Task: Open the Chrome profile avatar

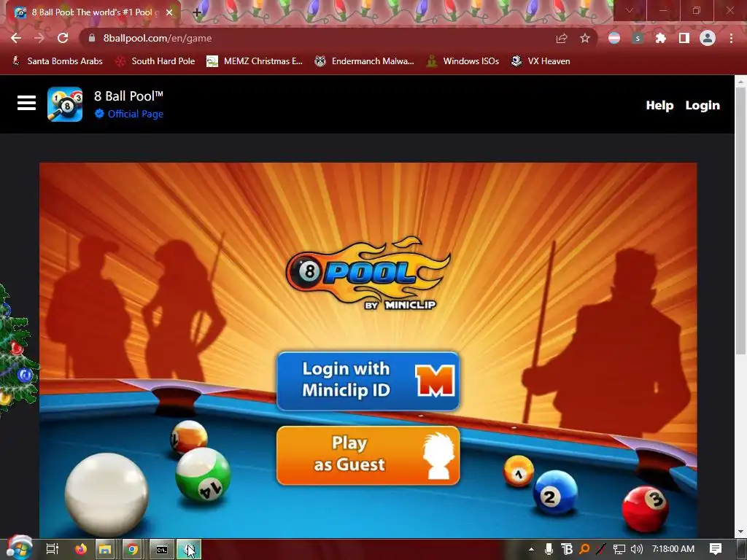Action: [x=708, y=38]
